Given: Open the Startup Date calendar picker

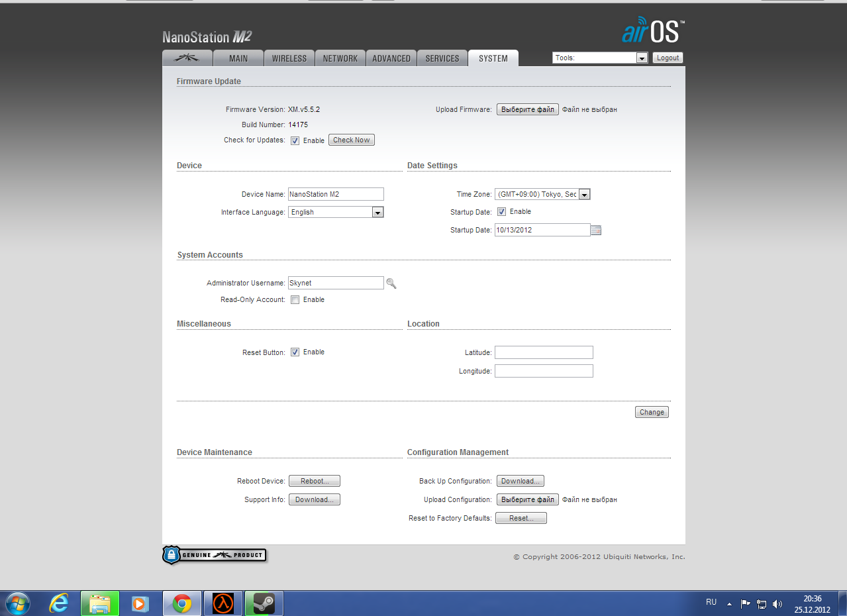Looking at the screenshot, I should [x=596, y=230].
